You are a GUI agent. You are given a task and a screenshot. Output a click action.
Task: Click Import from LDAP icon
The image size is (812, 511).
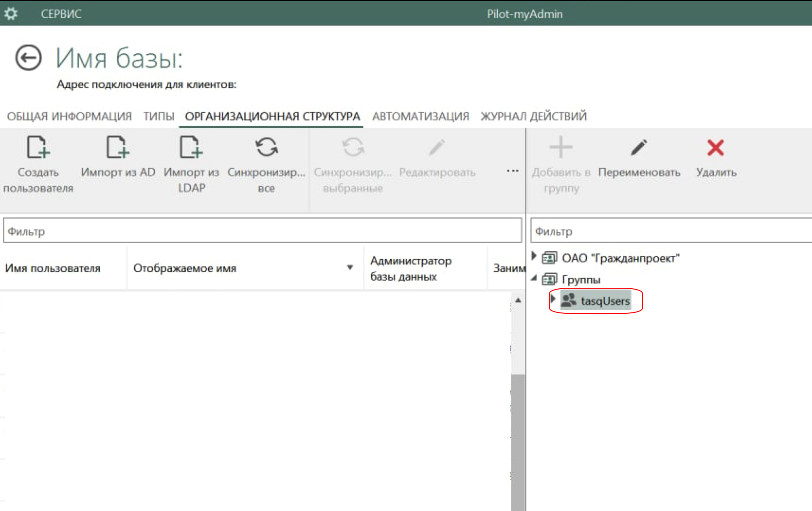(191, 147)
